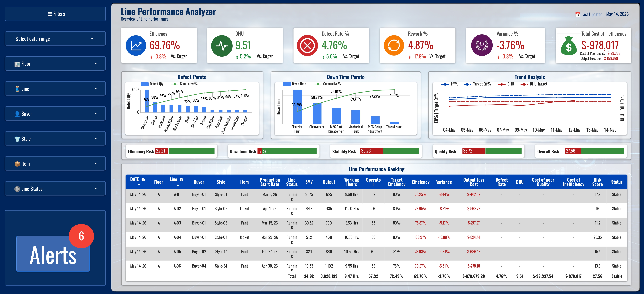Click the Floor building icon
The height and width of the screenshot is (294, 644).
[x=17, y=64]
